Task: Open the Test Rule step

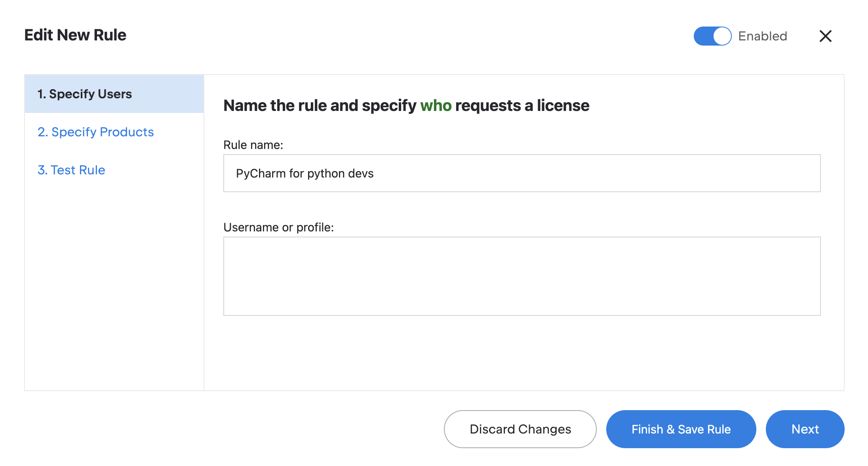Action: point(71,170)
